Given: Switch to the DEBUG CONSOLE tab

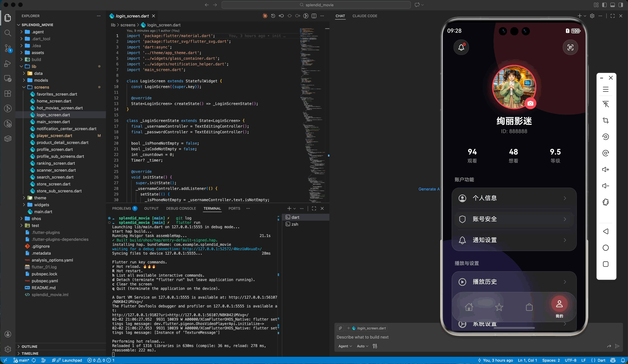Looking at the screenshot, I should tap(181, 208).
